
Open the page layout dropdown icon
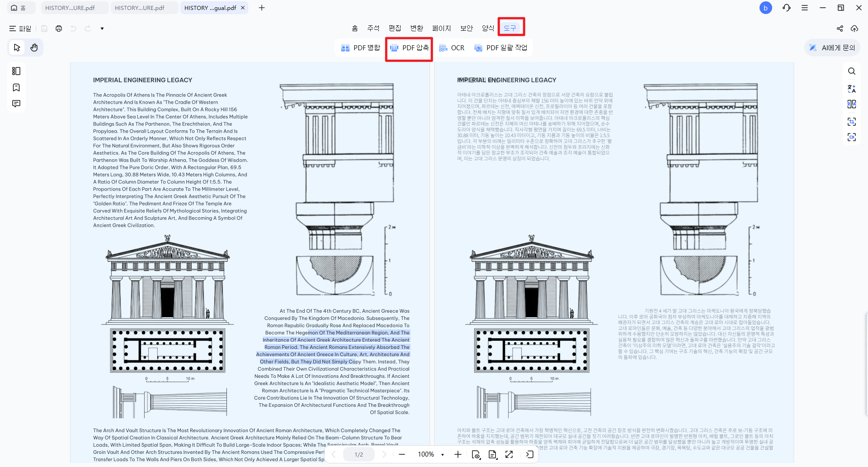click(x=493, y=454)
